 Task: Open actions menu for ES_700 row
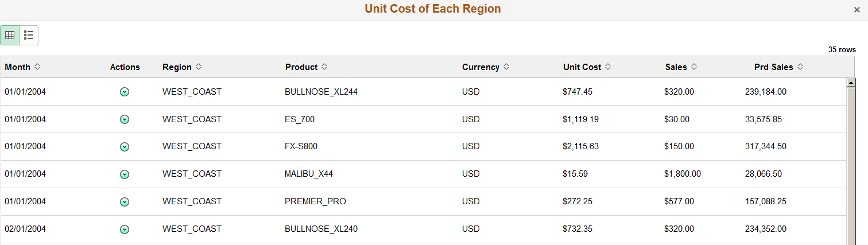pos(125,119)
